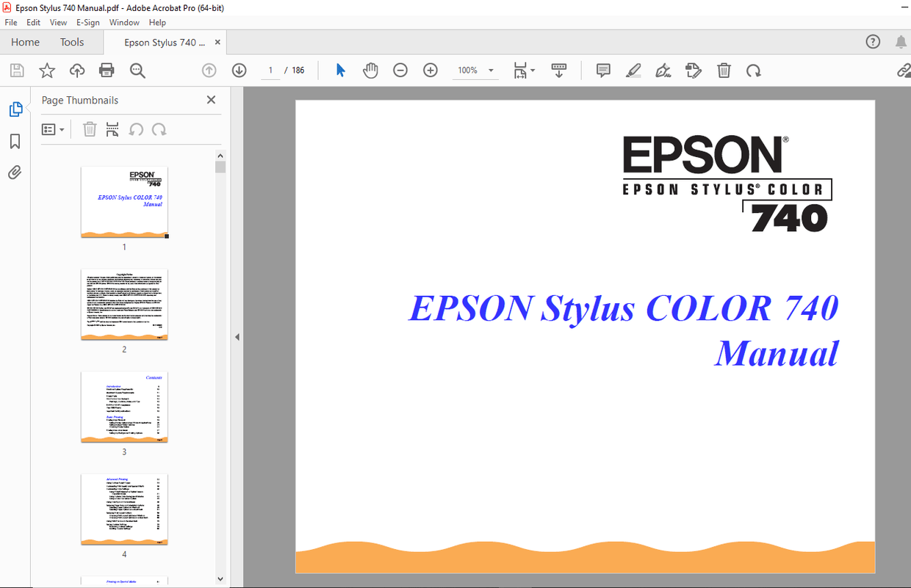911x588 pixels.
Task: Open the page display options dropdown in thumbnails panel
Action: (x=52, y=129)
